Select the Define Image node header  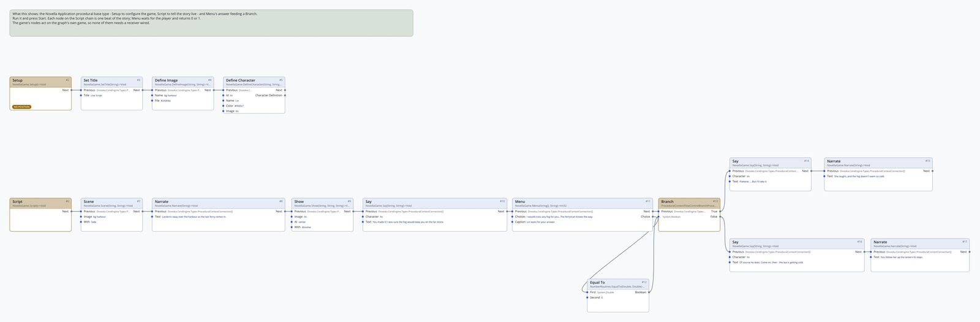pos(183,82)
